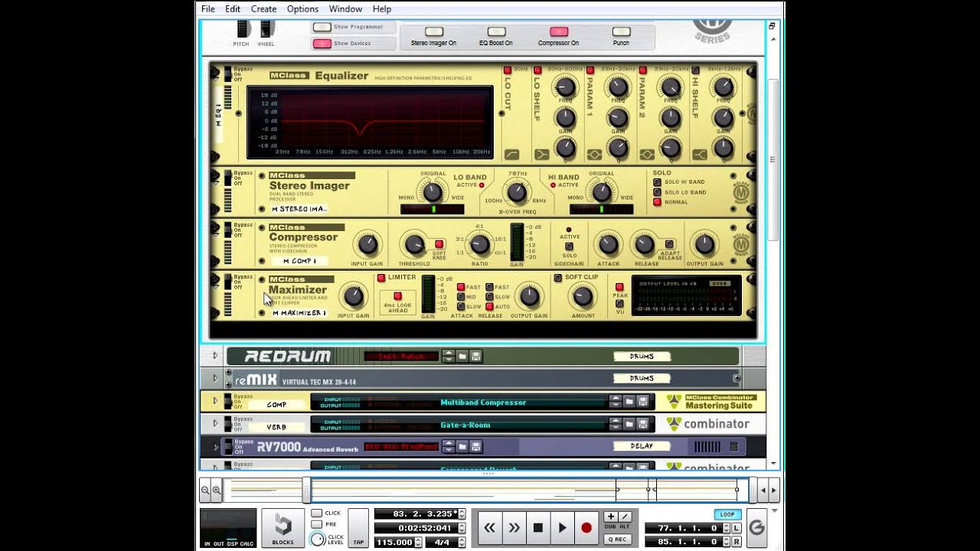Click the Alt new alternative take button
Image resolution: width=980 pixels, height=551 pixels.
coord(625,517)
